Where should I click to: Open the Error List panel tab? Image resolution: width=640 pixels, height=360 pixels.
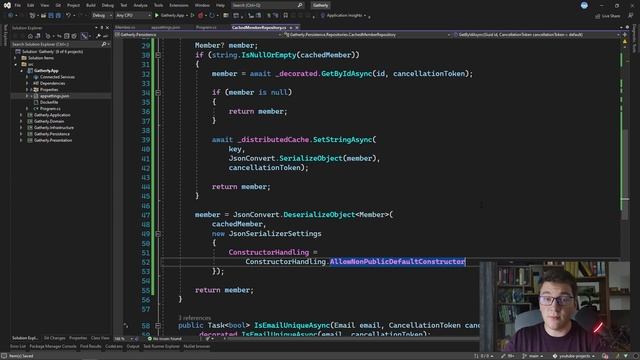18,347
